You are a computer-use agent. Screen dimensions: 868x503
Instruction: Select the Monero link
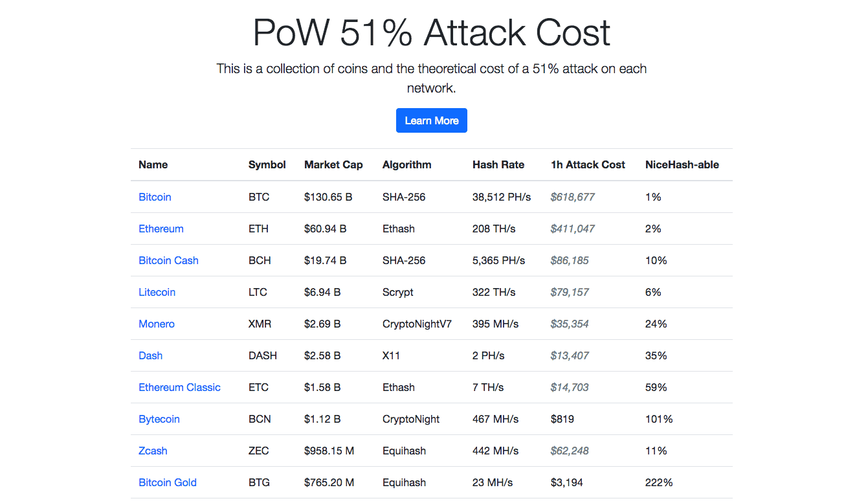pyautogui.click(x=157, y=324)
